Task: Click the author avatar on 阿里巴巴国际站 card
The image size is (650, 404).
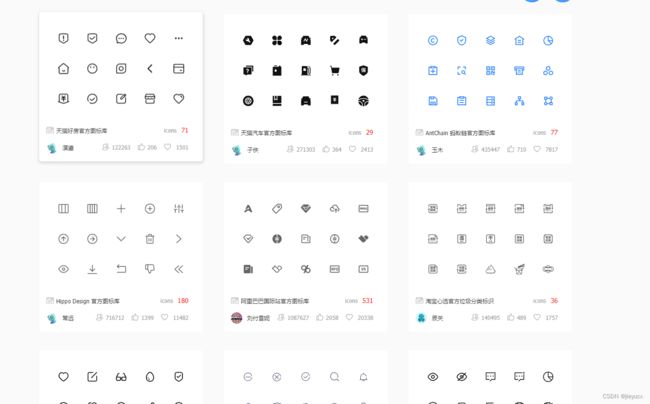Action: tap(236, 318)
